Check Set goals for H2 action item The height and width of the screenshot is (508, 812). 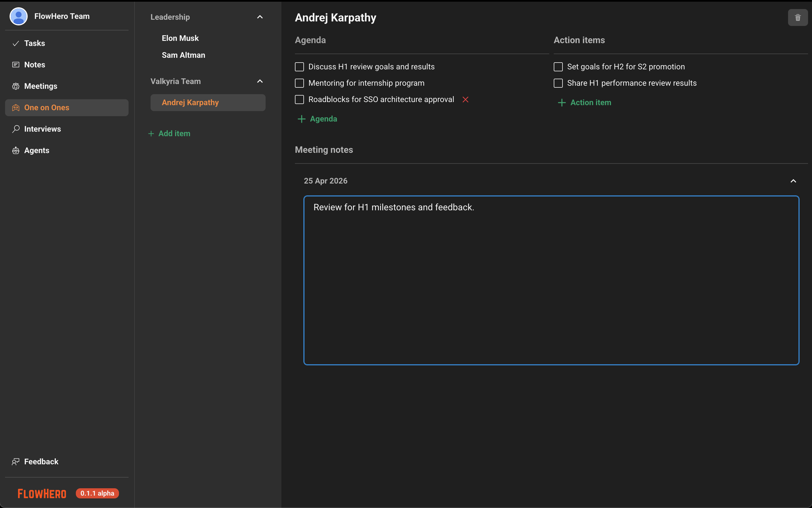pos(558,67)
